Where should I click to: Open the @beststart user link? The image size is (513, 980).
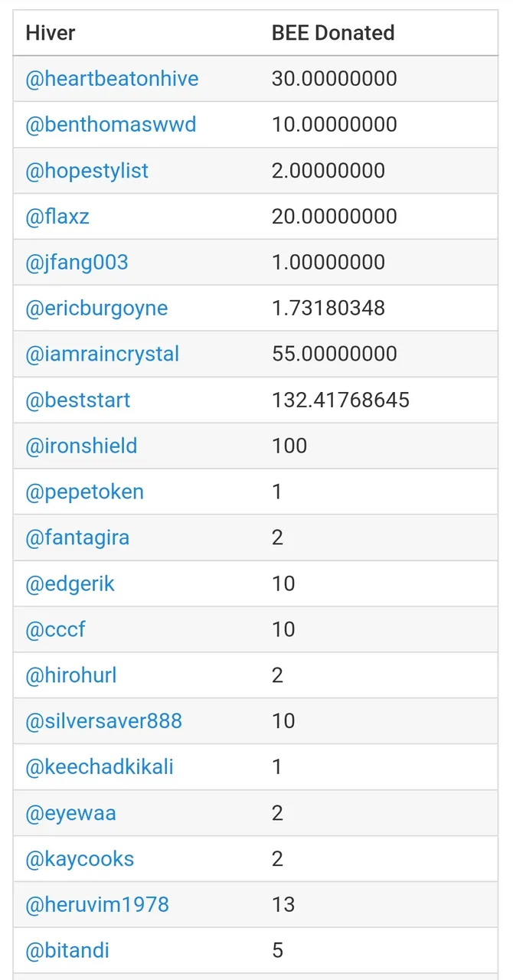tap(78, 400)
